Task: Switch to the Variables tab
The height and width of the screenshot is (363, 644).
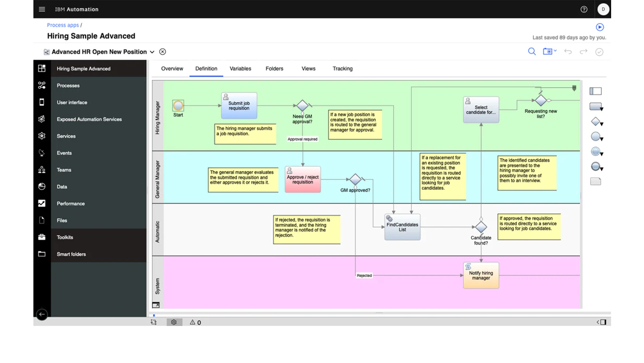Action: click(x=240, y=68)
